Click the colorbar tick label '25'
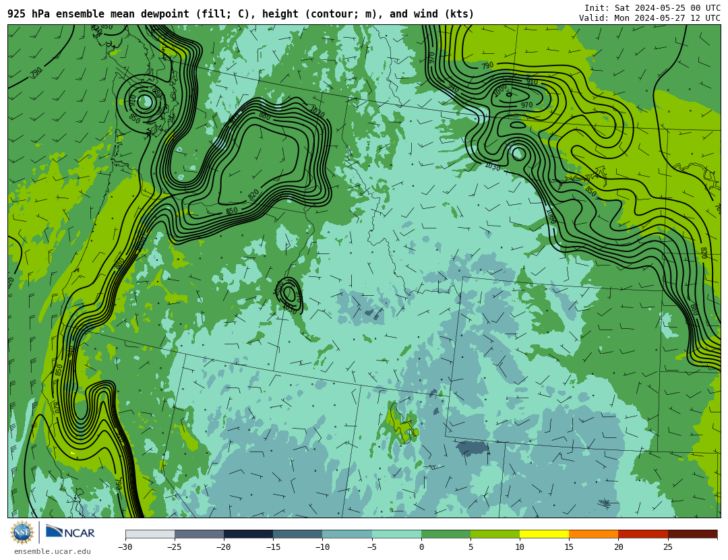 tap(667, 547)
